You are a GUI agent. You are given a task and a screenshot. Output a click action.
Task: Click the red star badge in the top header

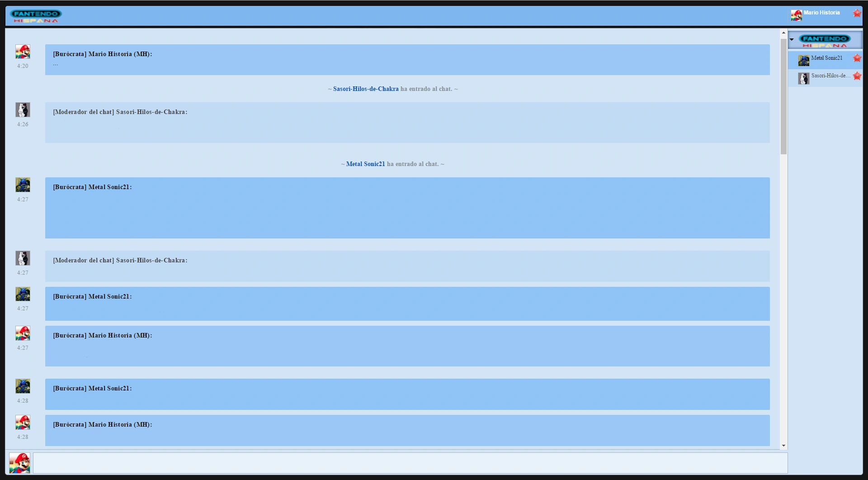coord(857,13)
